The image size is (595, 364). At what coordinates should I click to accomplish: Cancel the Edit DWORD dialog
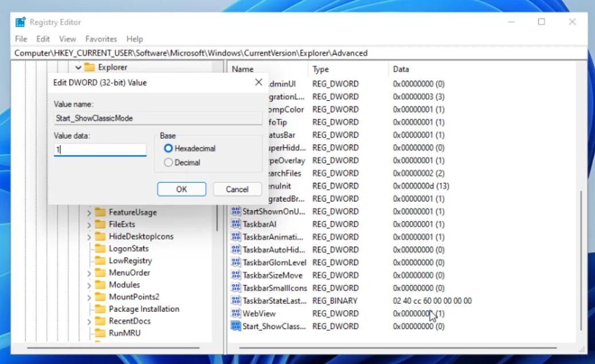pyautogui.click(x=237, y=189)
